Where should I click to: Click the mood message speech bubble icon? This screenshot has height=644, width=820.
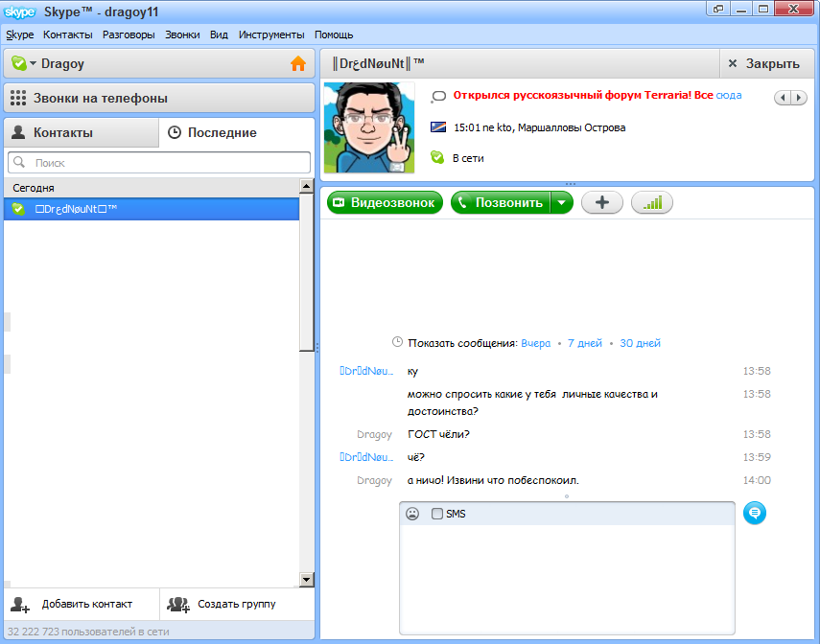pos(438,96)
